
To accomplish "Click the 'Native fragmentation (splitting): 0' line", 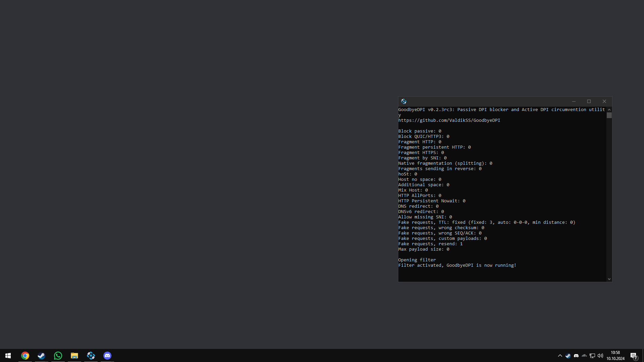I will pos(445,163).
